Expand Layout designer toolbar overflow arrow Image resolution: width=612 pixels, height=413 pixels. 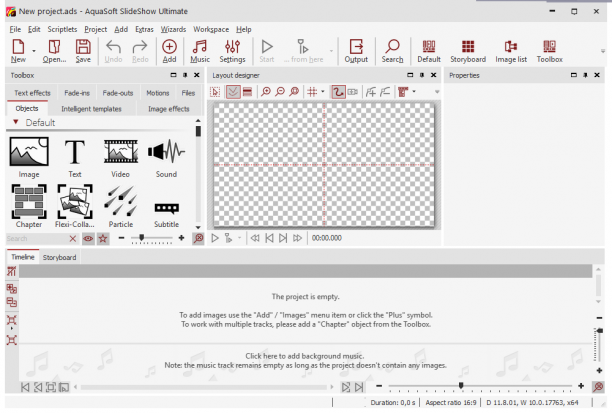437,92
